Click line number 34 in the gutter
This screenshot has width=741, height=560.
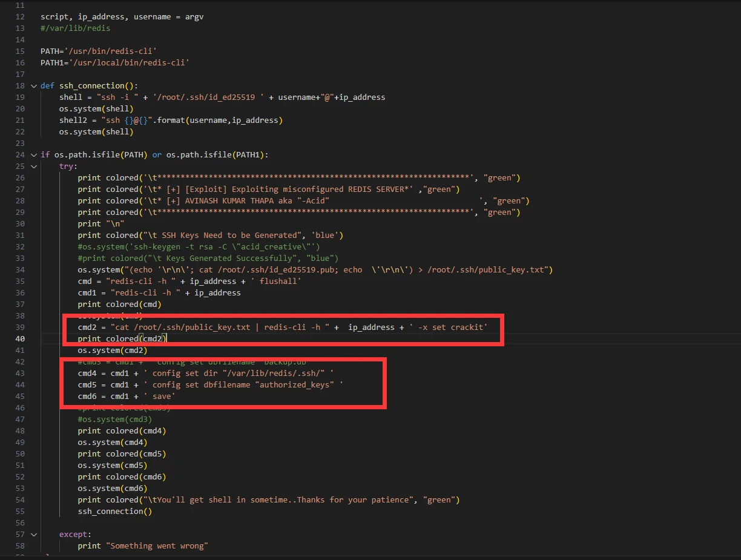[21, 269]
